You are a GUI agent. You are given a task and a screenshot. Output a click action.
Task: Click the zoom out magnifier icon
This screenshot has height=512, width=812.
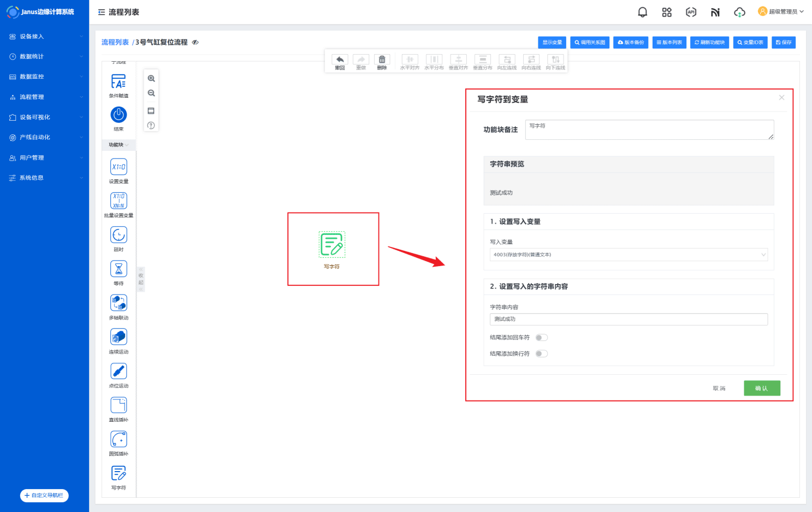(151, 93)
